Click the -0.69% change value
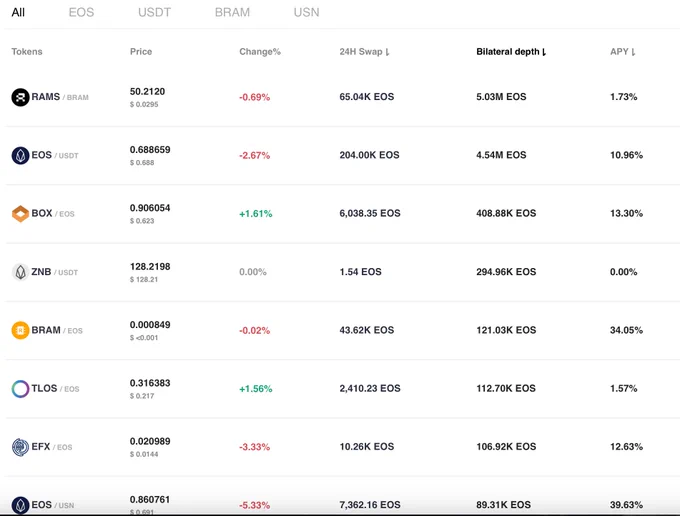This screenshot has width=680, height=516. click(255, 97)
